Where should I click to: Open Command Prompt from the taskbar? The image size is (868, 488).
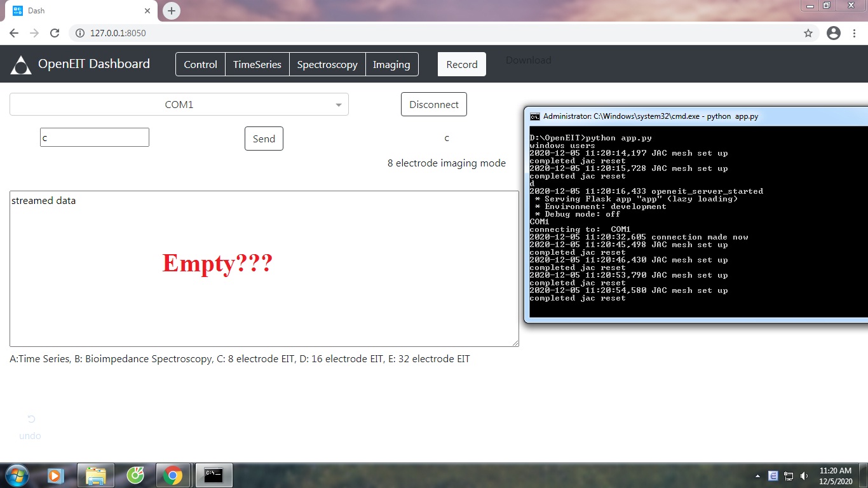tap(214, 475)
